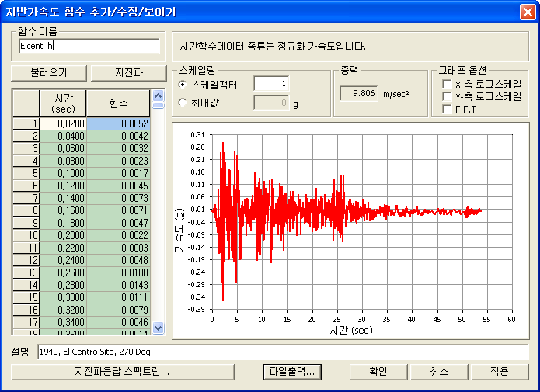Select the time cell 0.1600
The image size is (540, 392).
tap(63, 210)
